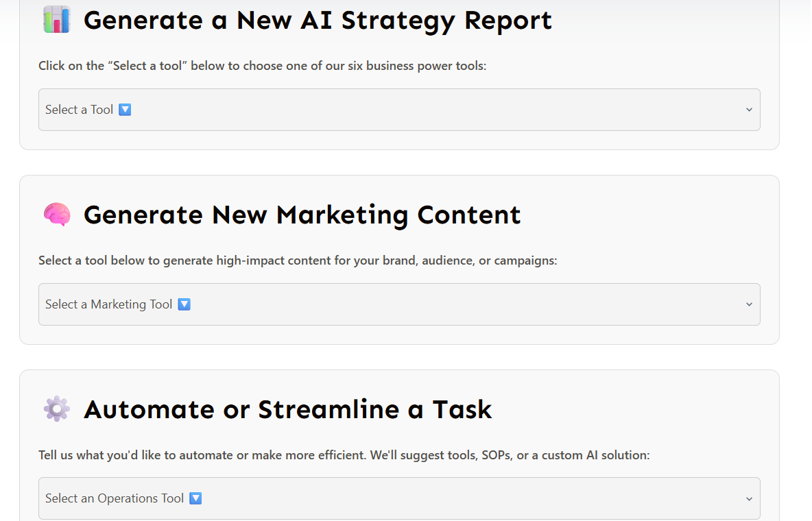Expand the chevron of the Select a Tool dropdown

(x=749, y=110)
